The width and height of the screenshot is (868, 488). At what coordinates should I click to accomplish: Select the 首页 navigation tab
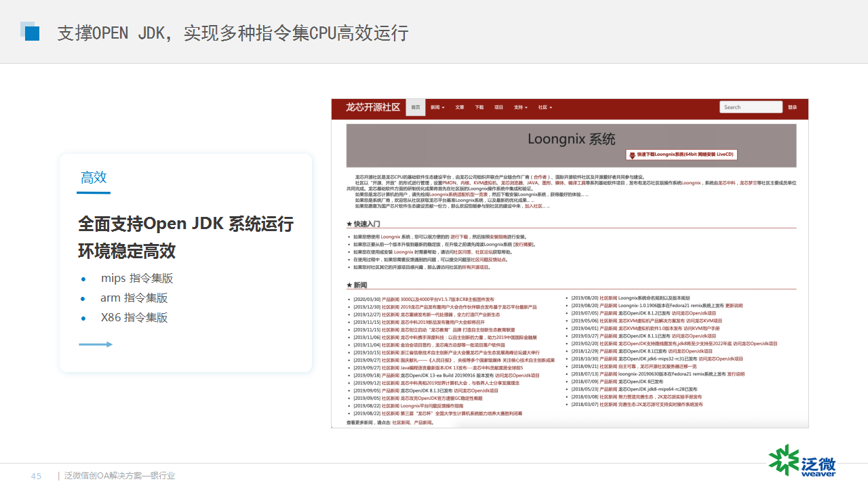tap(416, 107)
